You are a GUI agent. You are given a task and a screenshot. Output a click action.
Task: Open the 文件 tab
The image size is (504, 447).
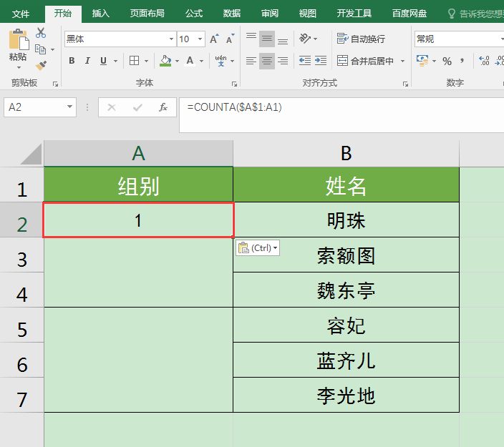coord(21,14)
